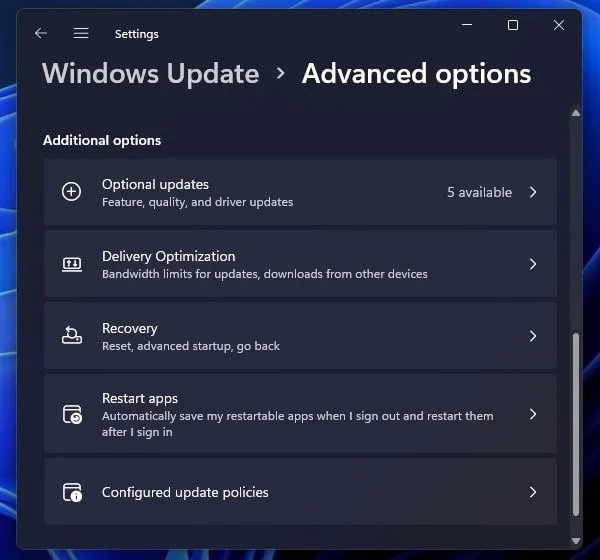Screen dimensions: 600x560
Task: Click the back arrow icon
Action: 41,33
